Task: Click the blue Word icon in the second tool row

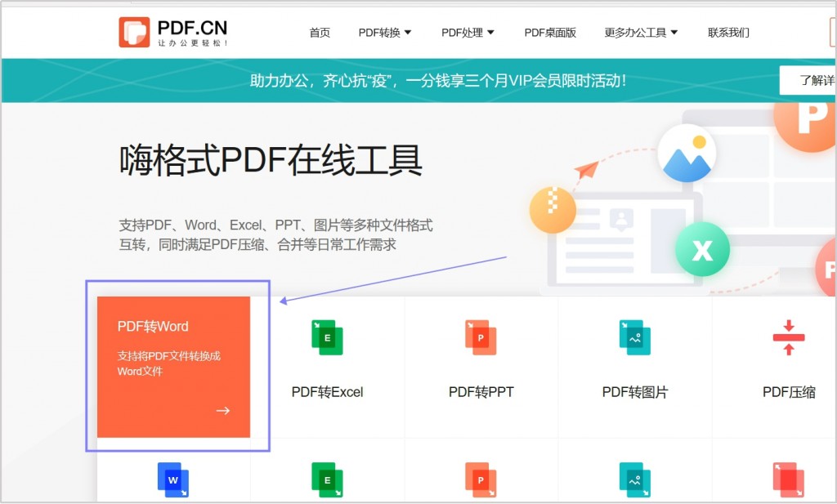Action: 173,479
